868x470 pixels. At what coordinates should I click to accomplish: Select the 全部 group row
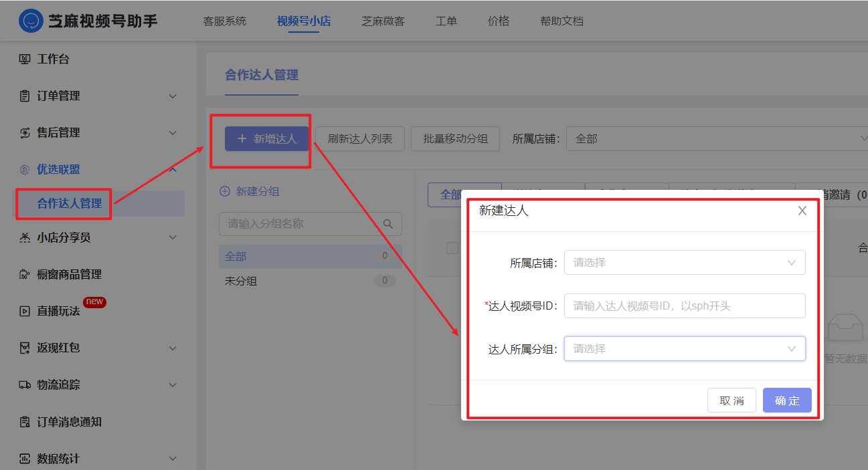pos(311,256)
